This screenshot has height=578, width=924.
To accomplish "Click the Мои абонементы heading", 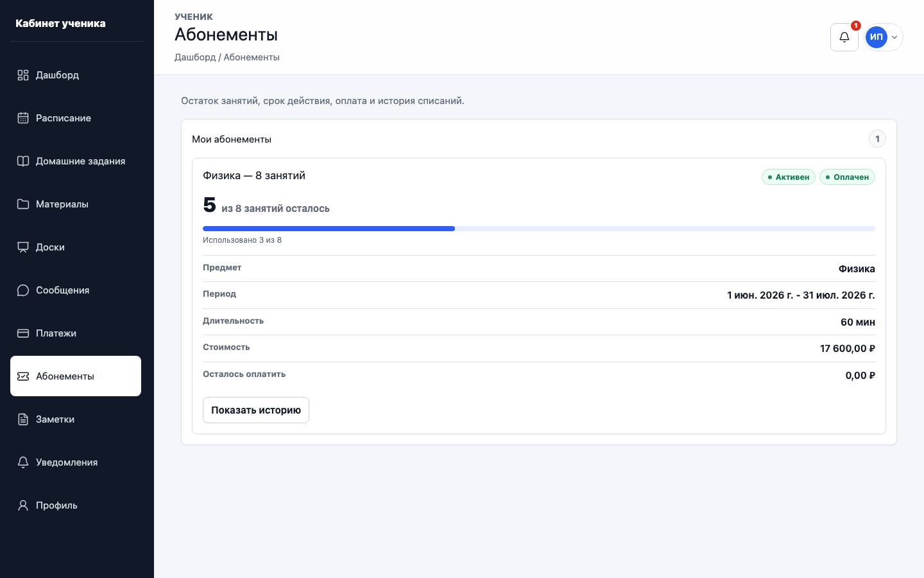I will (x=232, y=139).
